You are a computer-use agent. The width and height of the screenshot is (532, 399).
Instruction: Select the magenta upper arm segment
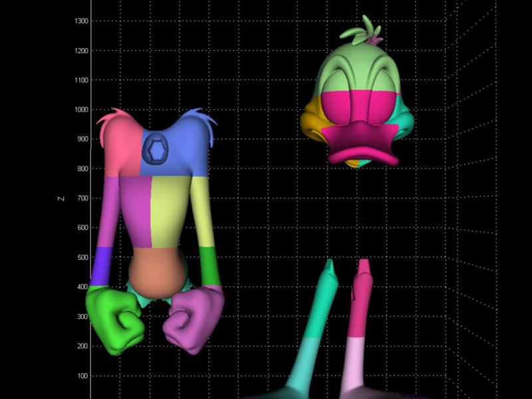[x=109, y=212]
